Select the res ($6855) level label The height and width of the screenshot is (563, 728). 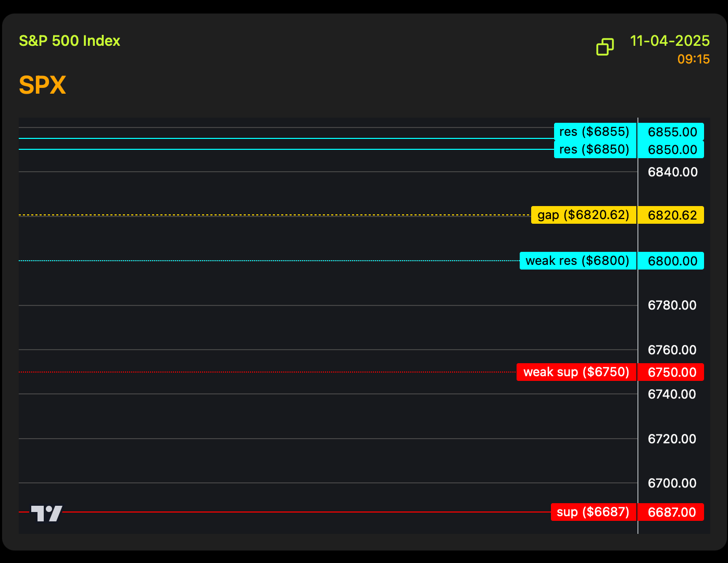(594, 132)
